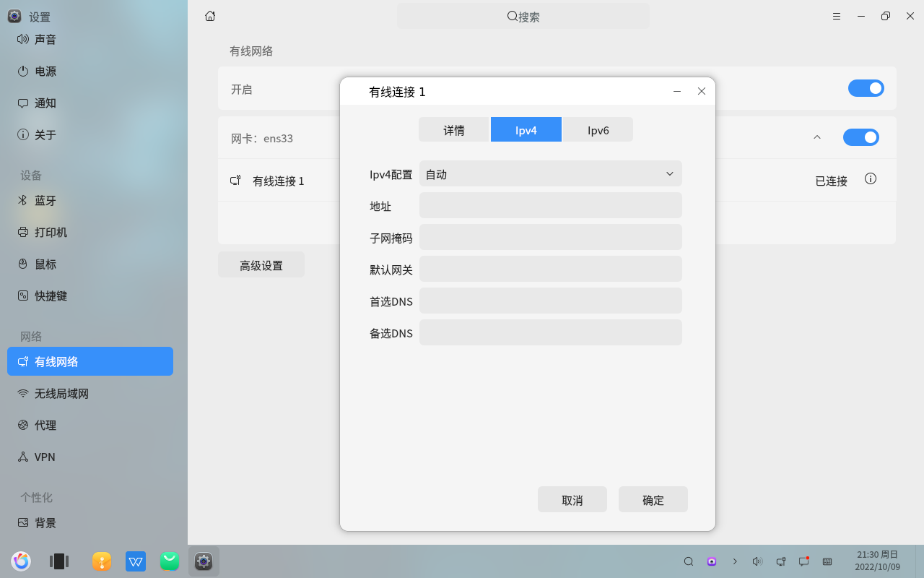Toggle the ens33 network card switch

pos(861,137)
